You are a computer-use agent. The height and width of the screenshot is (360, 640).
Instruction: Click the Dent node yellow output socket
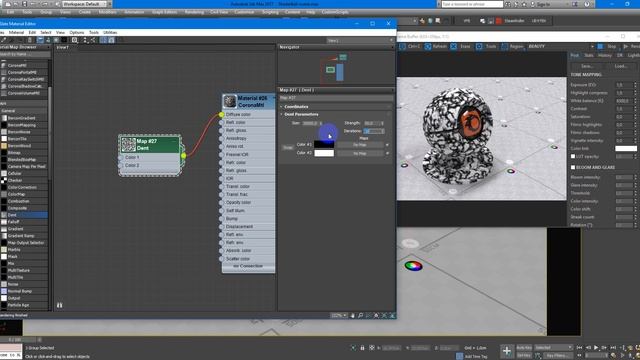click(184, 156)
